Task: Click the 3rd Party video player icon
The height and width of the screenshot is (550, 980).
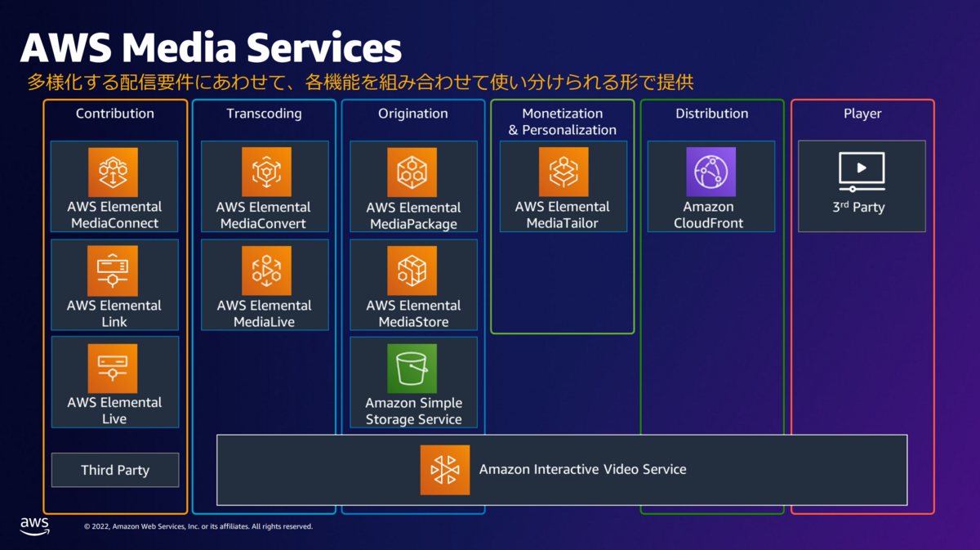Action: [x=862, y=172]
